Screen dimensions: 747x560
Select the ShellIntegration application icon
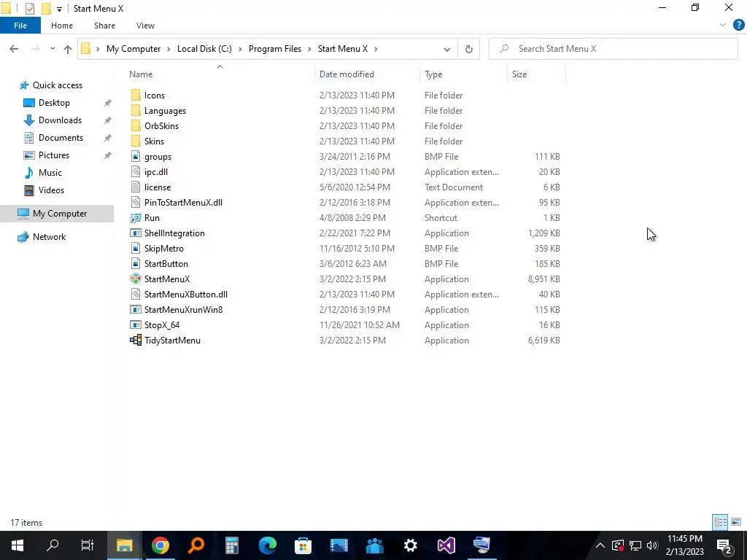[136, 233]
